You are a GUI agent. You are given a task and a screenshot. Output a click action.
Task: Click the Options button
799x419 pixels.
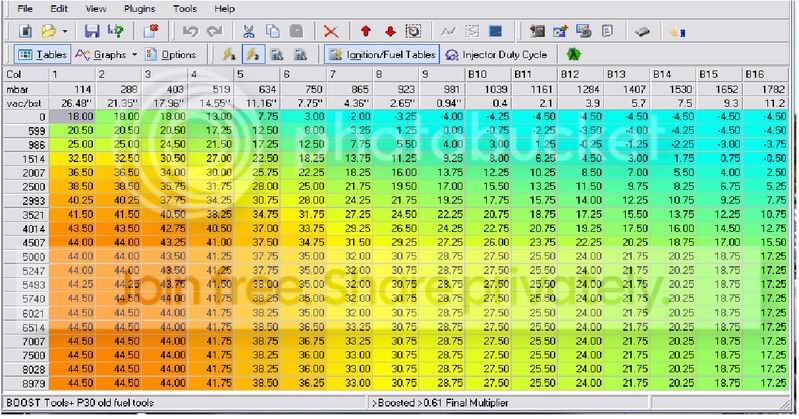tap(171, 54)
